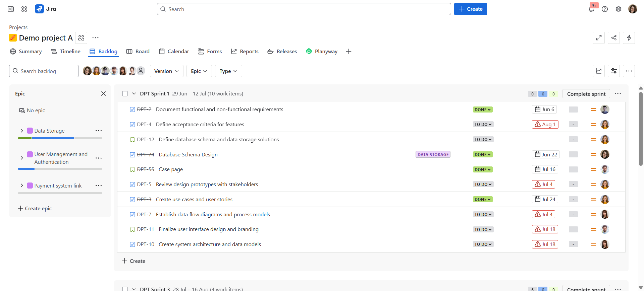Enter full screen with the expand icon
644x291 pixels.
pos(599,38)
